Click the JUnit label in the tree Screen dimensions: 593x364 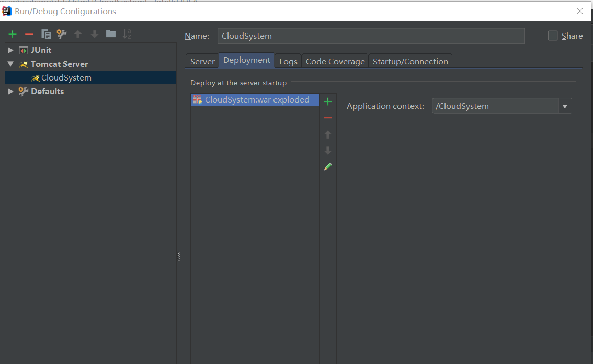(41, 50)
